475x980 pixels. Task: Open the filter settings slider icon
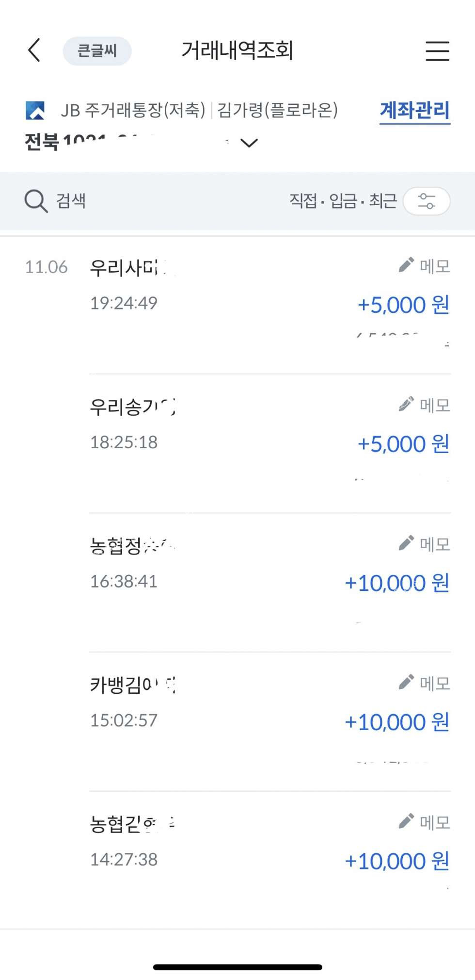pyautogui.click(x=427, y=201)
